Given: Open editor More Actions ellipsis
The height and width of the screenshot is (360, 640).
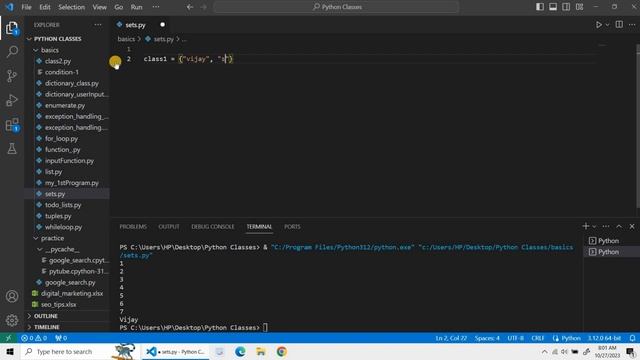Looking at the screenshot, I should click(x=632, y=24).
